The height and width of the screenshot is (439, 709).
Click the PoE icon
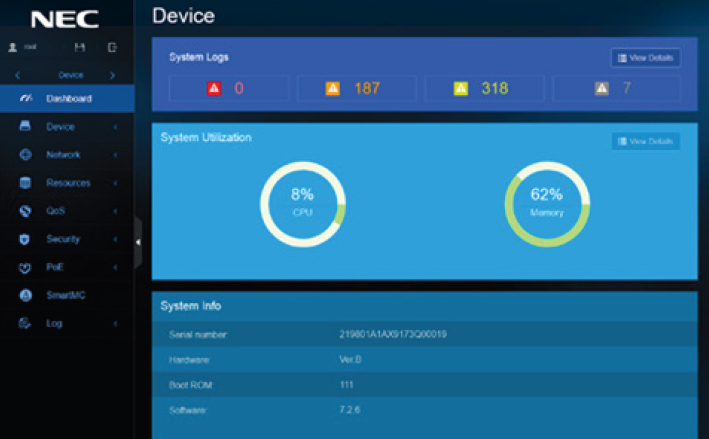coord(25,268)
